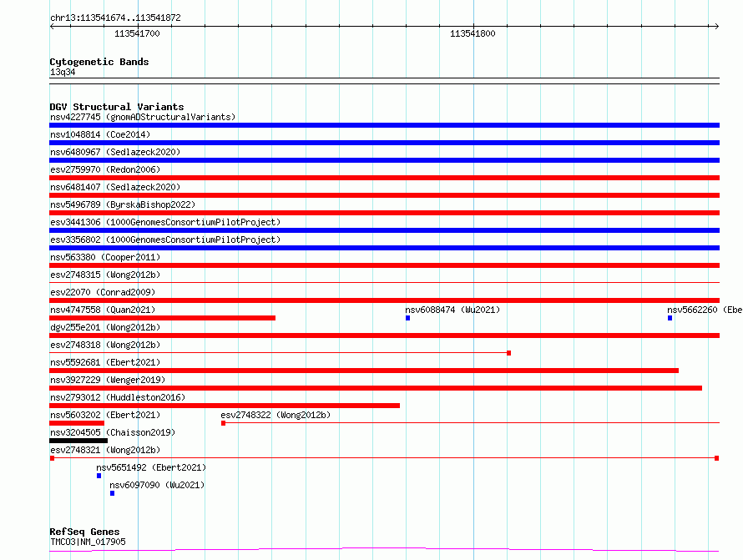Click the thin red line under esv2748315
Screen dimensions: 743x560
[384, 283]
